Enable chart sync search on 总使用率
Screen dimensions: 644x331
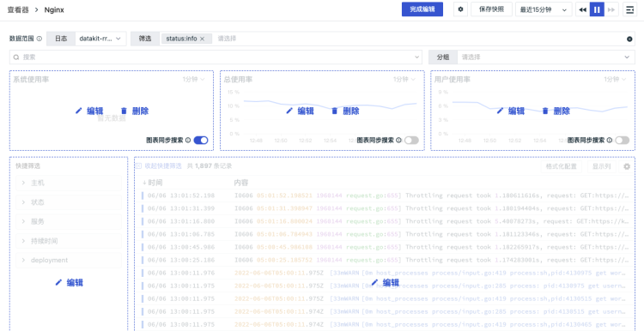coord(411,141)
